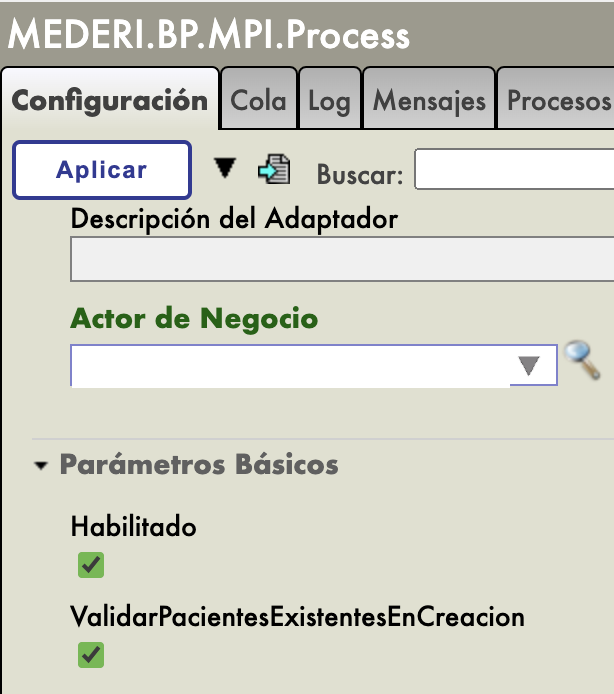
Task: Click the document arrow icon beside Buscar
Action: 273,170
